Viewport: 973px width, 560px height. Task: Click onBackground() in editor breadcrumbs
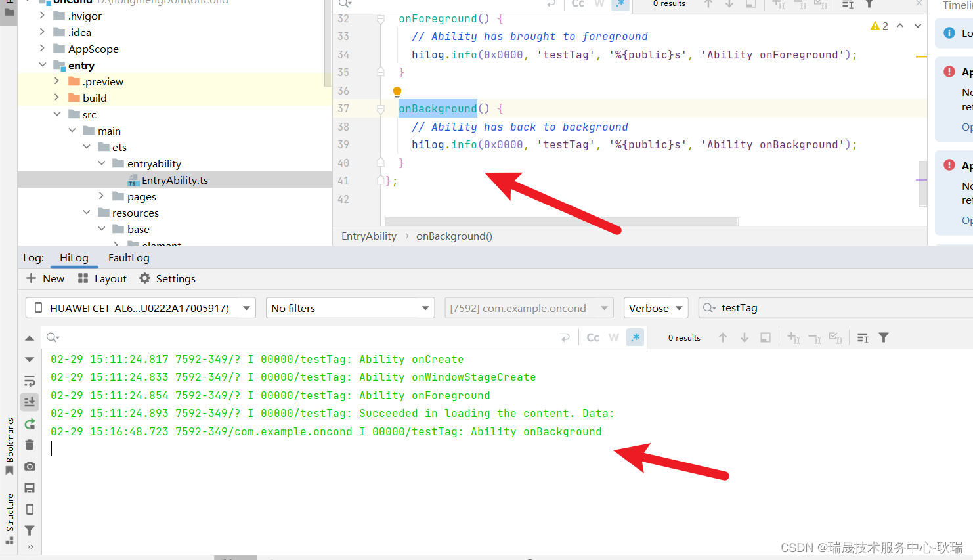click(454, 236)
